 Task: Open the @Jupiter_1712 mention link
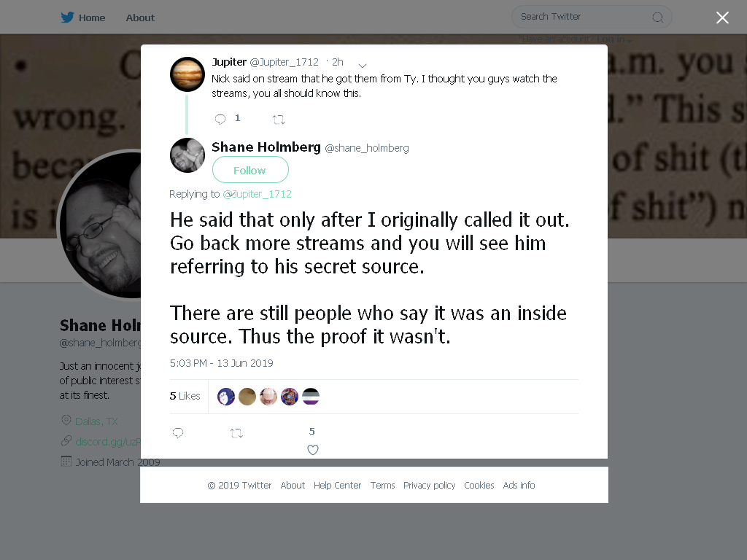(258, 194)
